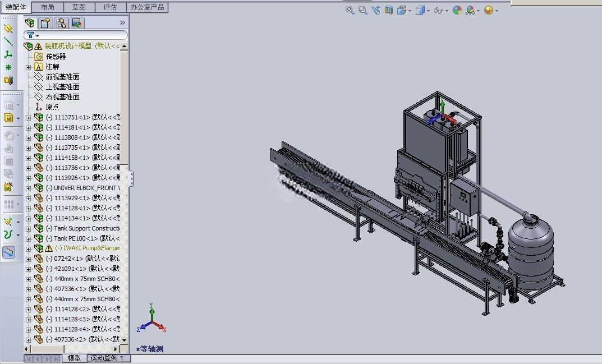Open the DisplayManager tab icon
The height and width of the screenshot is (364, 602).
tap(76, 23)
